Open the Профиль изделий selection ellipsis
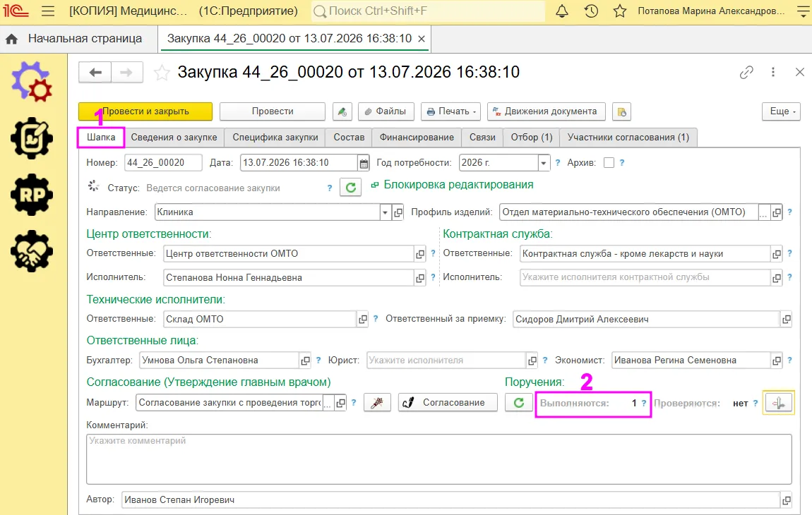This screenshot has height=515, width=812. (763, 213)
